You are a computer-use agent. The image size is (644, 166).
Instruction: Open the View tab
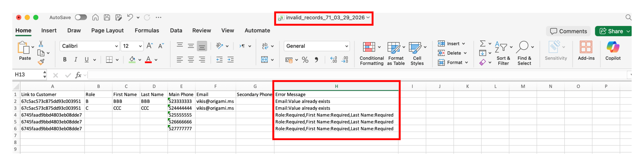227,31
